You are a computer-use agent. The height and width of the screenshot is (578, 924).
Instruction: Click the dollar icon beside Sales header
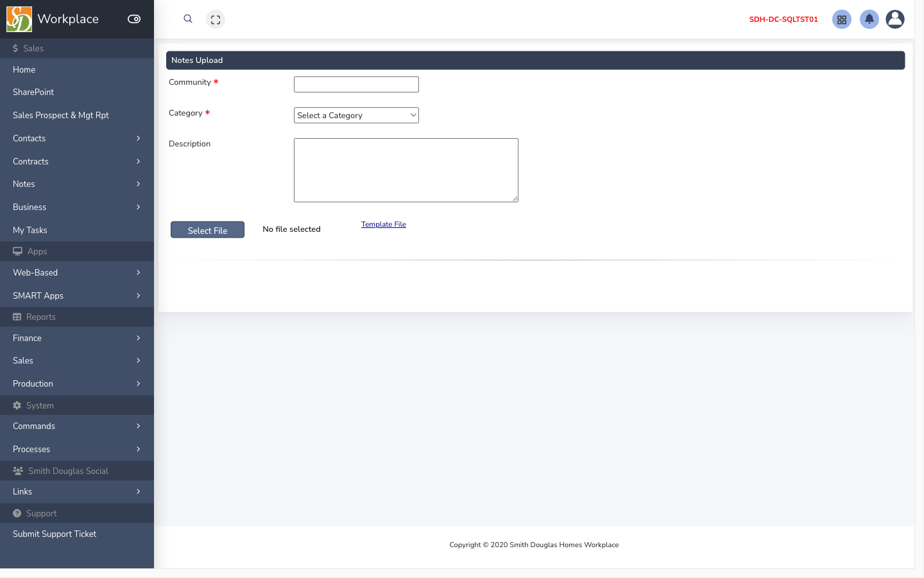point(15,49)
